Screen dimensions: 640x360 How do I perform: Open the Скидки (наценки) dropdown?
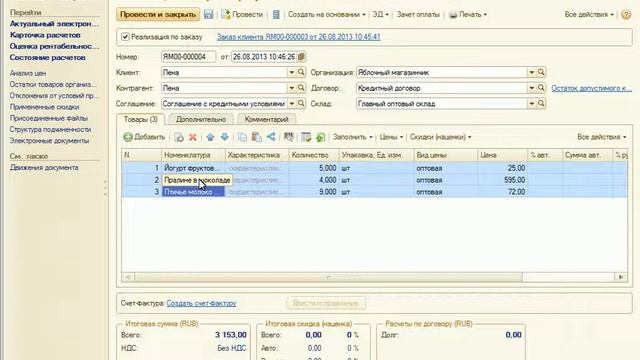440,137
